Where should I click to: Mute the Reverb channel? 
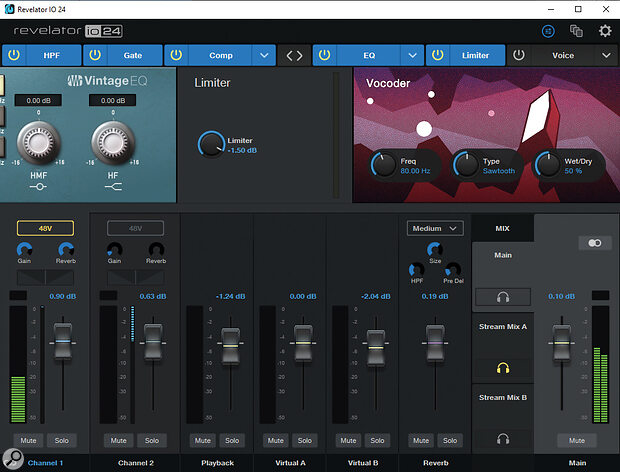[x=421, y=440]
